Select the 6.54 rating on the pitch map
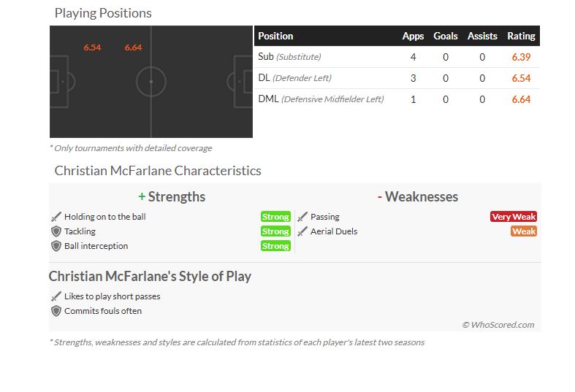Screen dimensions: 575x392 pos(92,47)
